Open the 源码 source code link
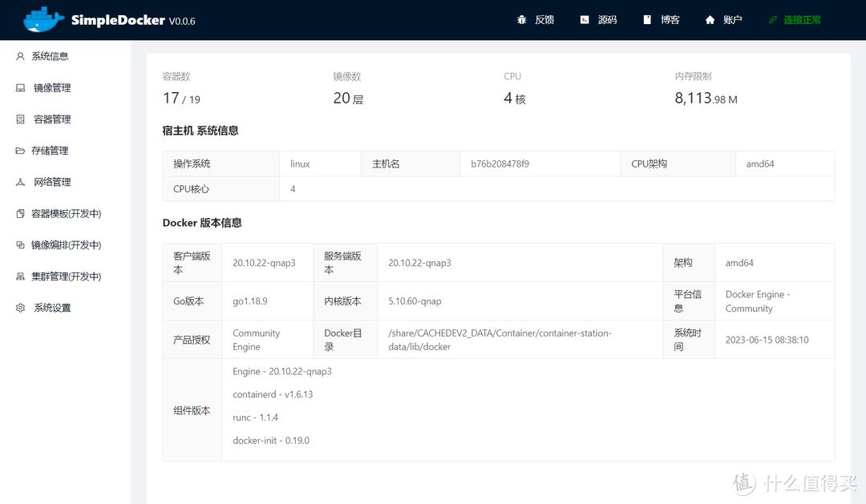The width and height of the screenshot is (866, 504). pyautogui.click(x=608, y=20)
